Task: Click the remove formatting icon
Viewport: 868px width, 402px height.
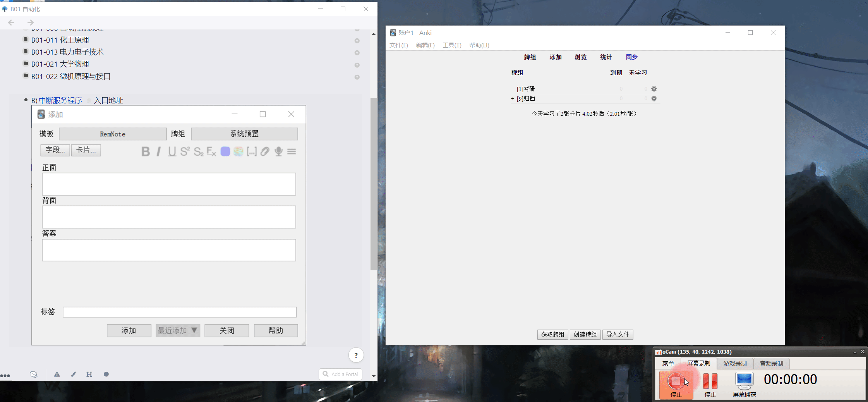Action: tap(211, 151)
